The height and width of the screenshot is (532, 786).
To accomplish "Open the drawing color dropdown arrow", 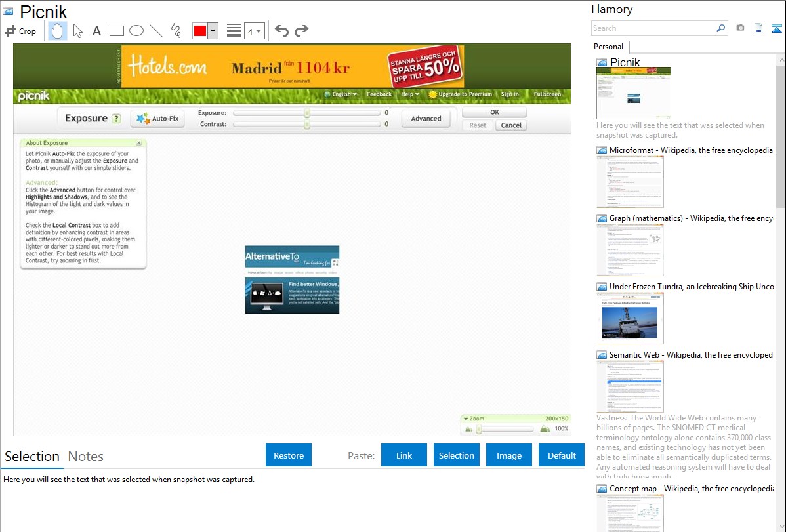I will tap(213, 31).
